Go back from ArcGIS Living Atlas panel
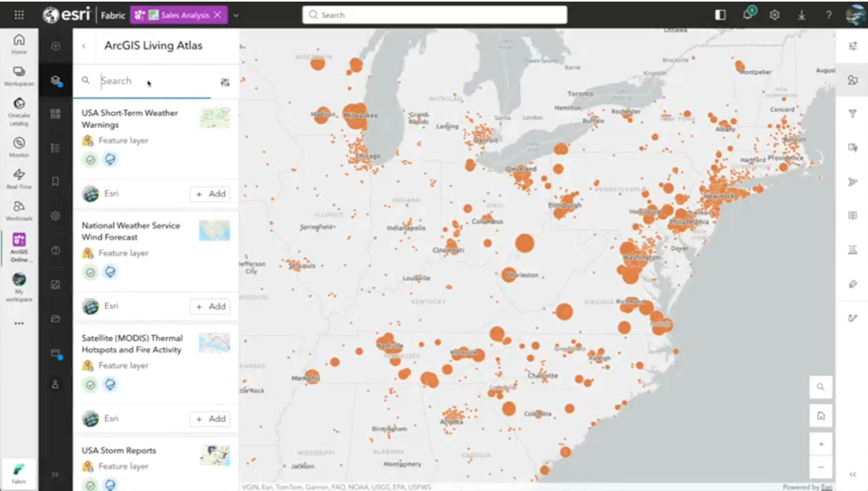868x491 pixels. click(84, 46)
